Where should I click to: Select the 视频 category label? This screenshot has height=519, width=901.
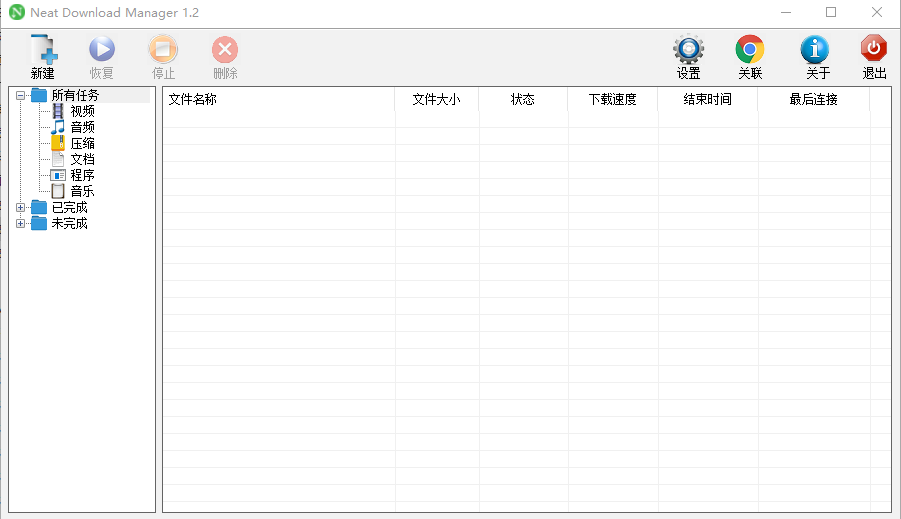[82, 111]
